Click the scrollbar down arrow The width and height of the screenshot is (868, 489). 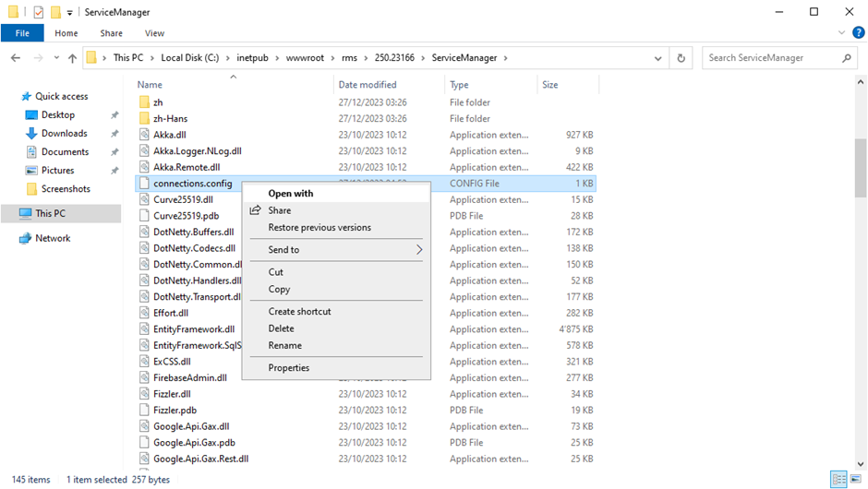pyautogui.click(x=861, y=464)
